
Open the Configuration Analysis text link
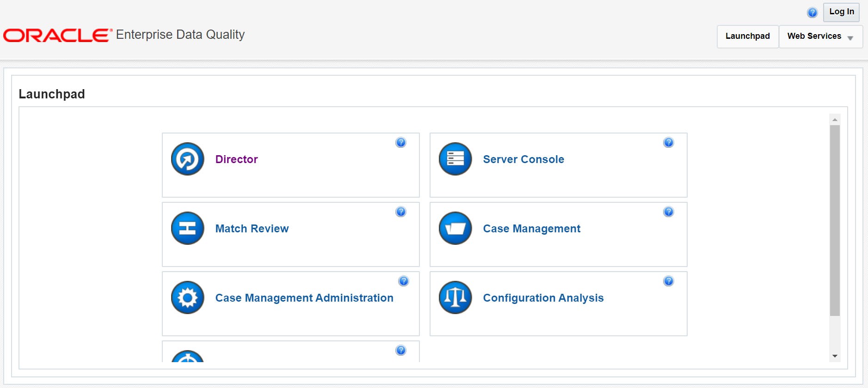click(543, 298)
